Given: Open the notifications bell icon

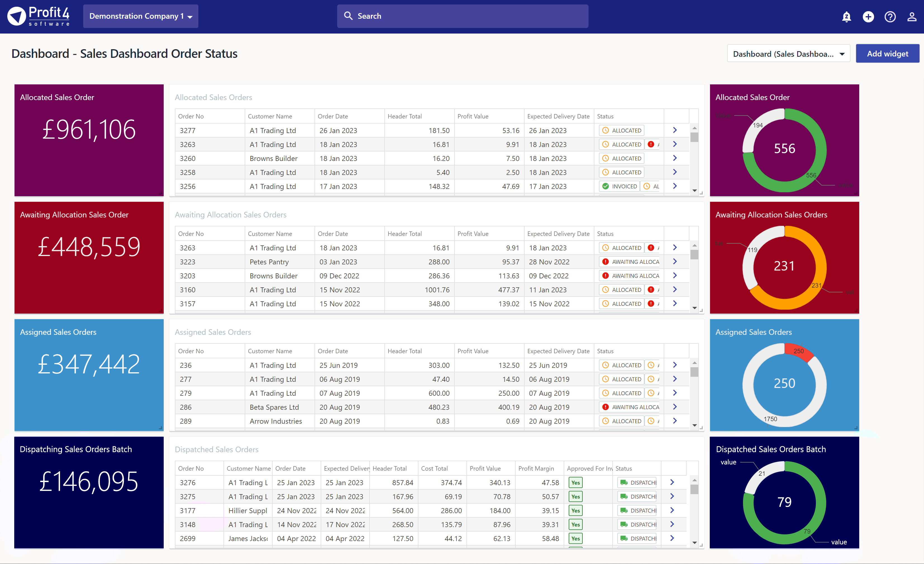Looking at the screenshot, I should 846,16.
